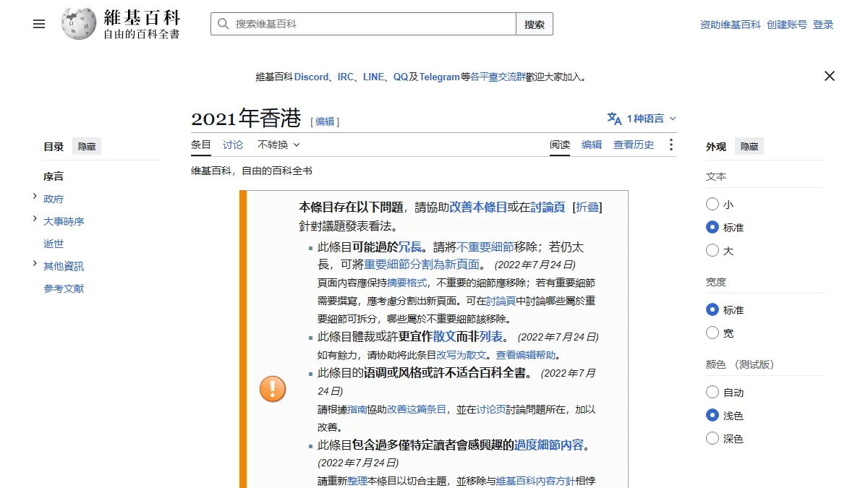This screenshot has width=868, height=488.
Task: Select the 深色 color option
Action: [x=712, y=438]
